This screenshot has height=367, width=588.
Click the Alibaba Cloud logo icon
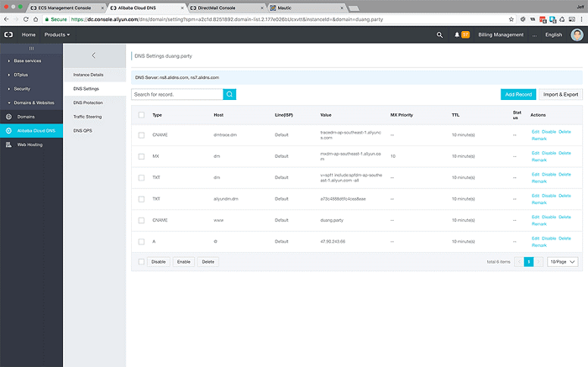[8, 34]
